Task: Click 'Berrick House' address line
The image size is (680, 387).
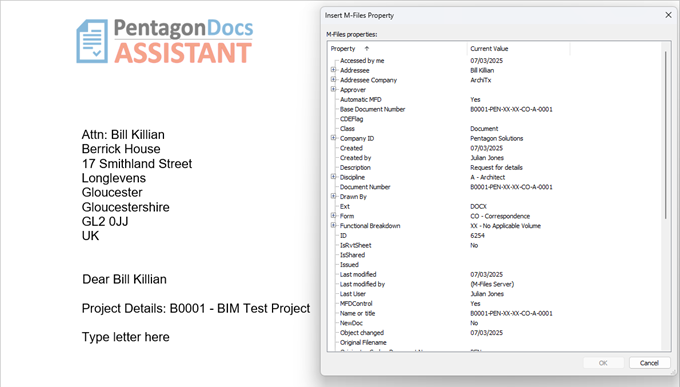Action: [x=121, y=149]
